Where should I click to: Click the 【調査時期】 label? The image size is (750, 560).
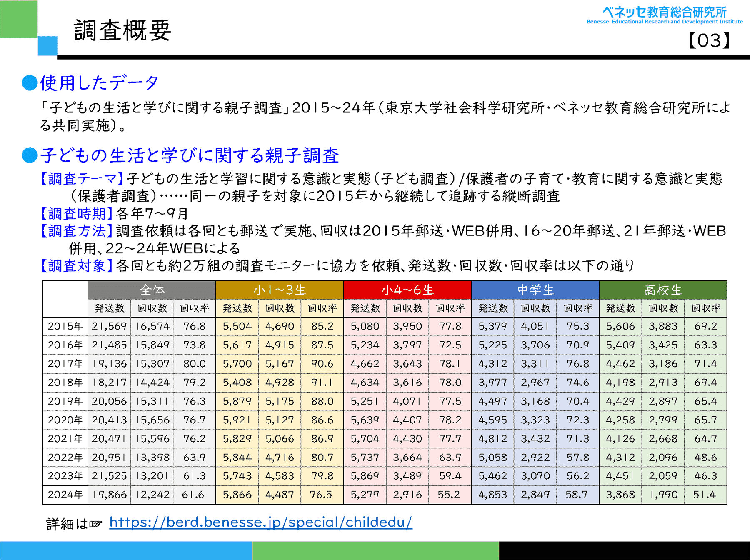coord(77,213)
